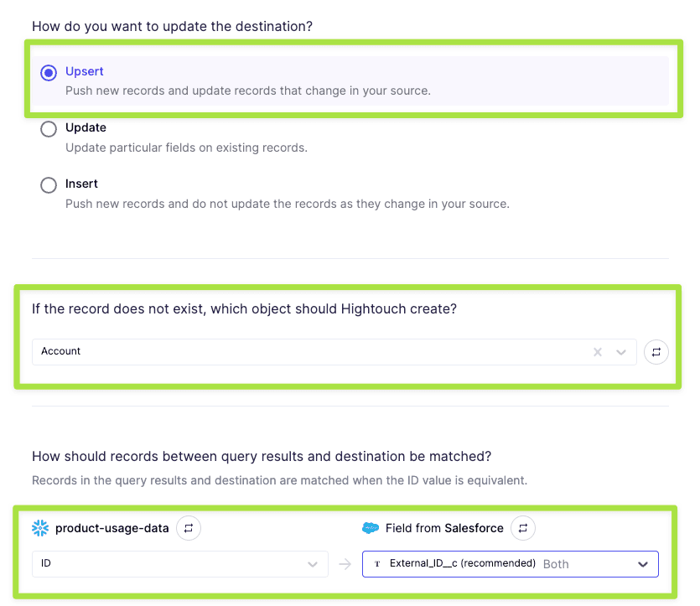Expand the Account object dropdown chevron

coord(621,352)
